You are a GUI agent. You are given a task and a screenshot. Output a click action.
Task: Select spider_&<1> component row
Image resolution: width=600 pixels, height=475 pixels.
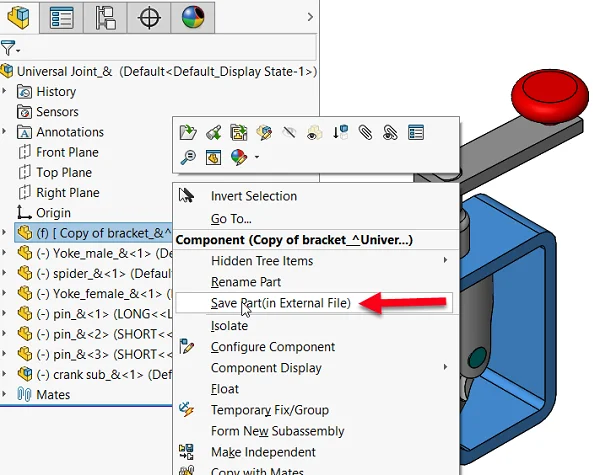[94, 274]
